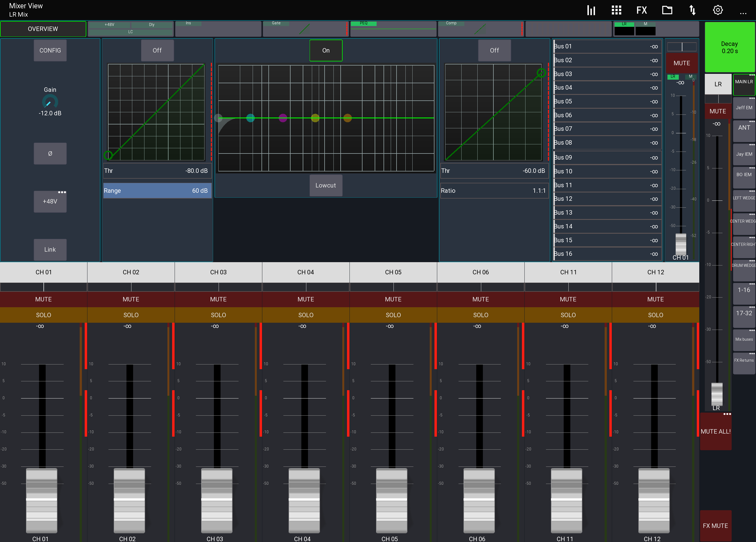Viewport: 756px width, 542px height.
Task: Open the channel grid view icon
Action: (x=616, y=10)
